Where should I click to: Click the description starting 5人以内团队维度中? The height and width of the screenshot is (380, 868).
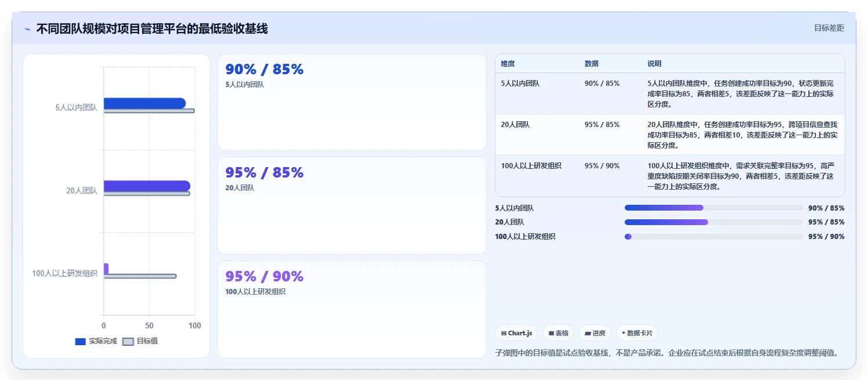742,94
